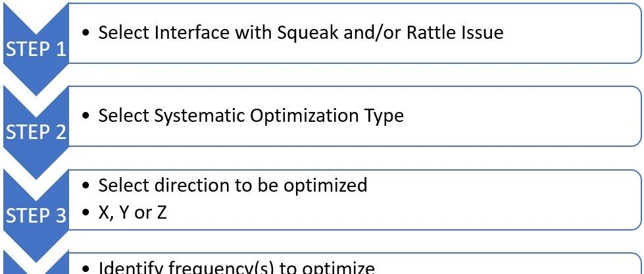Image resolution: width=644 pixels, height=274 pixels.
Task: Click the Select Systematic Optimization Type text
Action: tap(251, 116)
